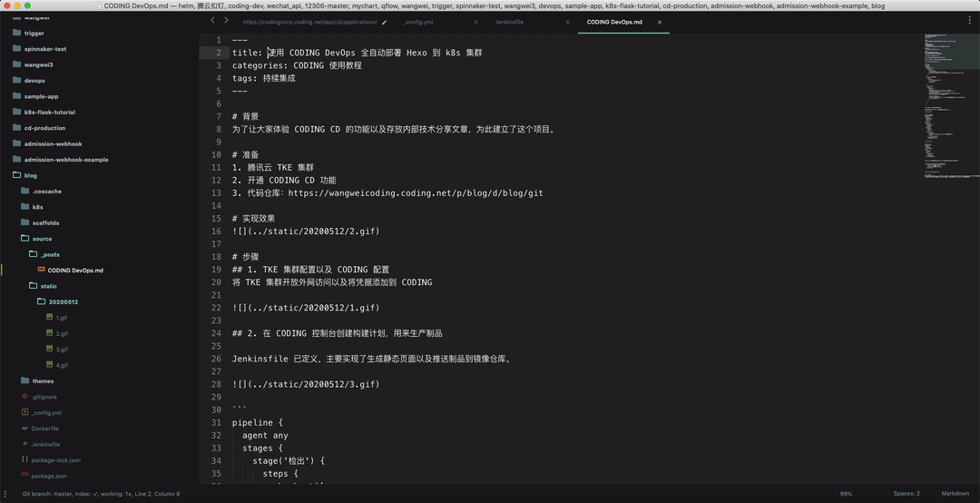Click line number 24 in the gutter
This screenshot has height=503, width=980.
pyautogui.click(x=216, y=333)
